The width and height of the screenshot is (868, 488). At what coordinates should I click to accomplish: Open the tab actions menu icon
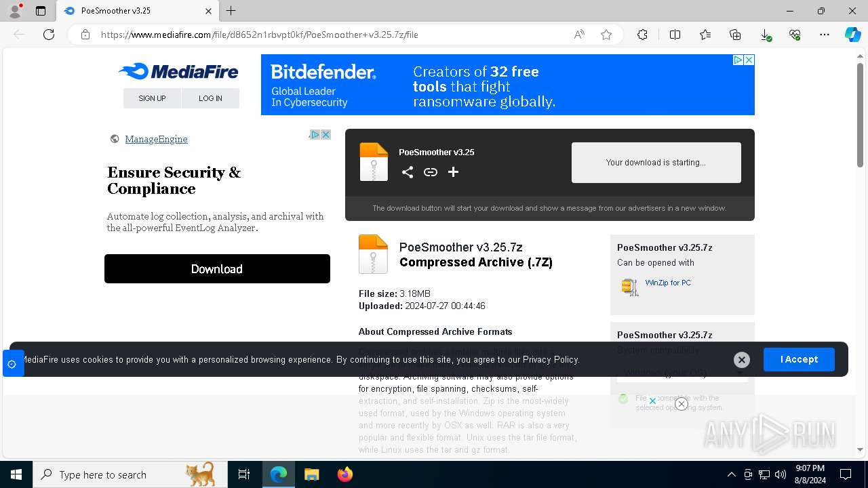click(41, 11)
